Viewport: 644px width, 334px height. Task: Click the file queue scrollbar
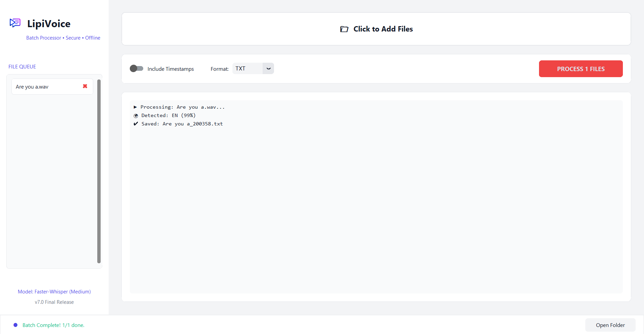coord(99,171)
